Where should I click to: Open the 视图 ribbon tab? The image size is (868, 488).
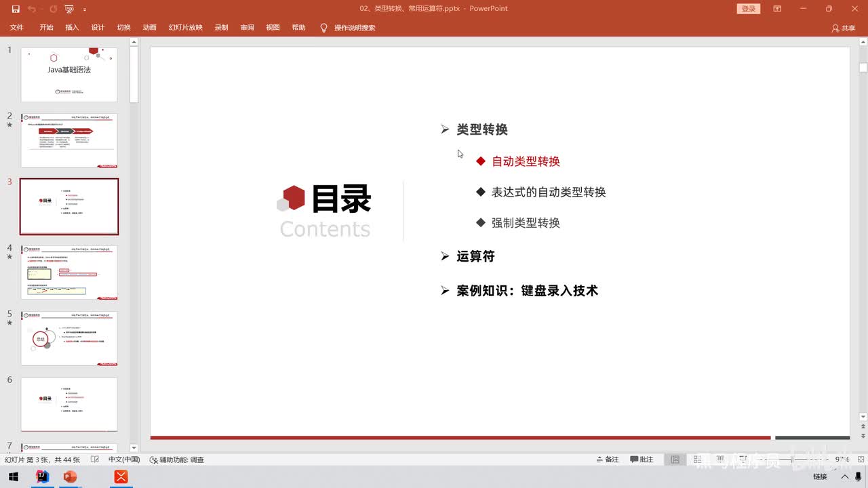(x=273, y=28)
